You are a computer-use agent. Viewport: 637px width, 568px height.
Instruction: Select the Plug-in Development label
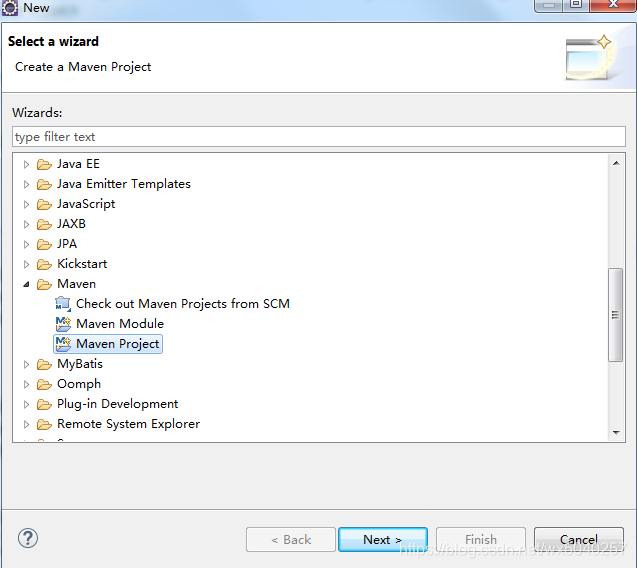coord(118,404)
